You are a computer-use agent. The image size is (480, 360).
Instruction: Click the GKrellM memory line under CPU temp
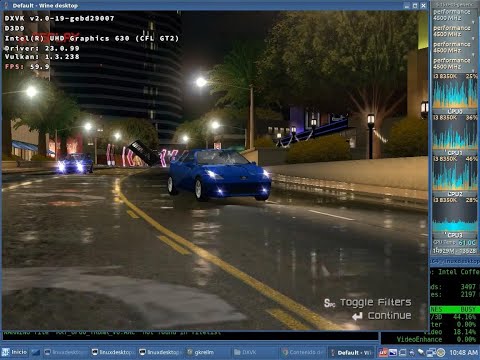(455, 251)
